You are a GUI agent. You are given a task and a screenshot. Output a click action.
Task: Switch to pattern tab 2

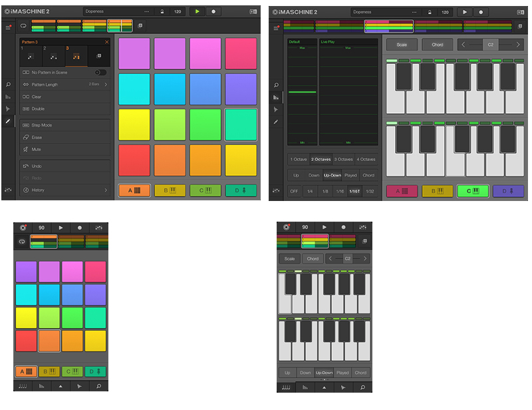pos(55,56)
